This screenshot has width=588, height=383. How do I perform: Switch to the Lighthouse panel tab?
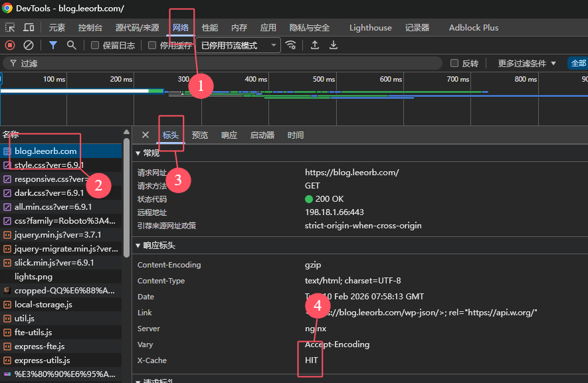tap(370, 27)
